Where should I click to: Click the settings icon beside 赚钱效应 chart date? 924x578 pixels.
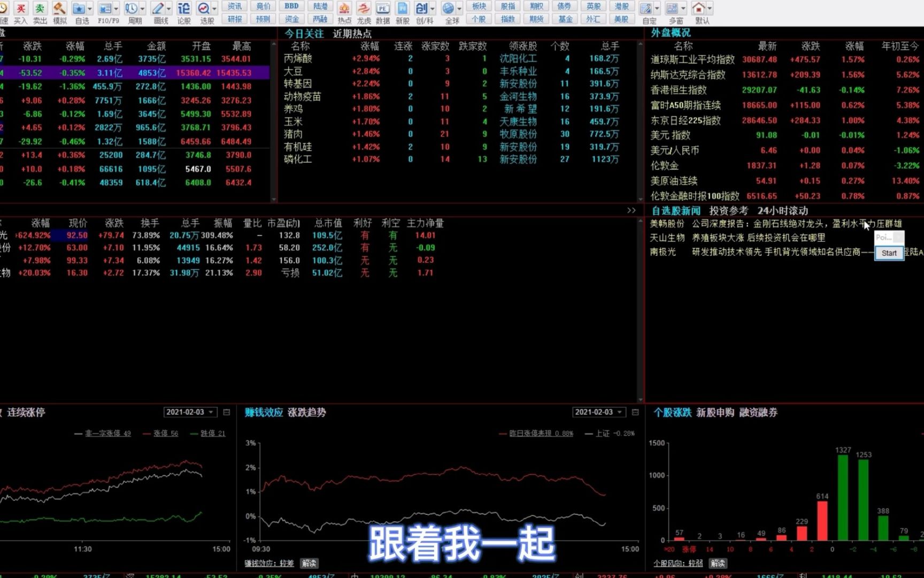click(x=635, y=412)
